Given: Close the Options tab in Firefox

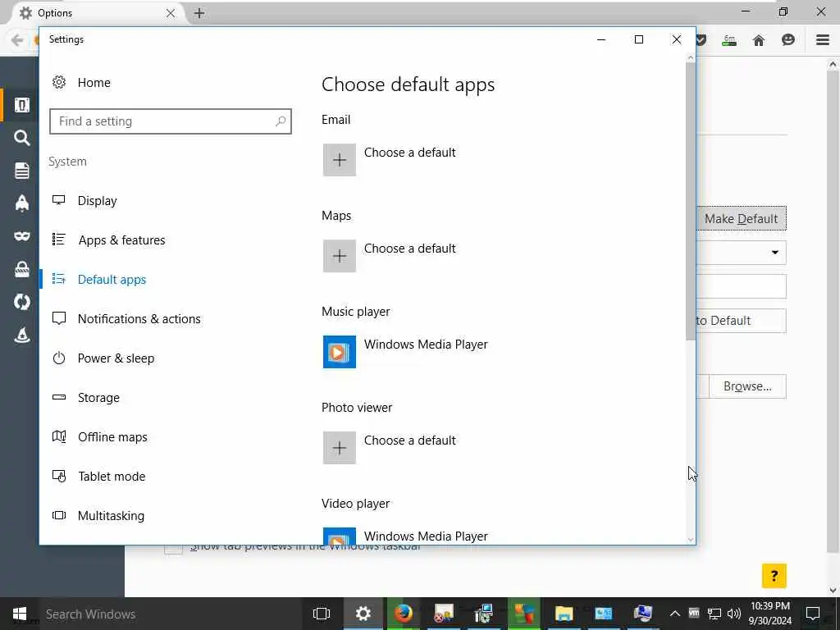Looking at the screenshot, I should (x=171, y=13).
